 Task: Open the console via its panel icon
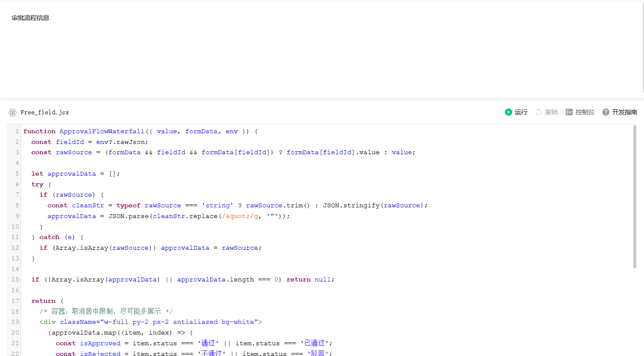point(569,112)
